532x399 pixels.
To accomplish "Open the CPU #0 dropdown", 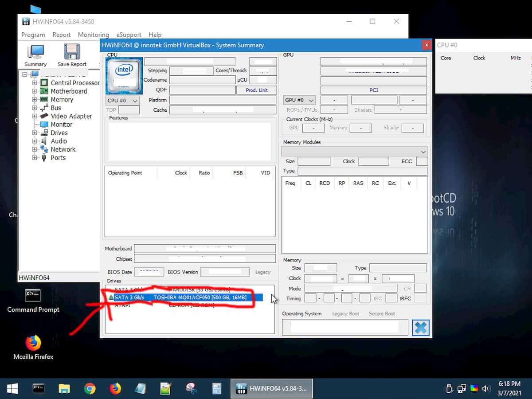I will tap(123, 101).
